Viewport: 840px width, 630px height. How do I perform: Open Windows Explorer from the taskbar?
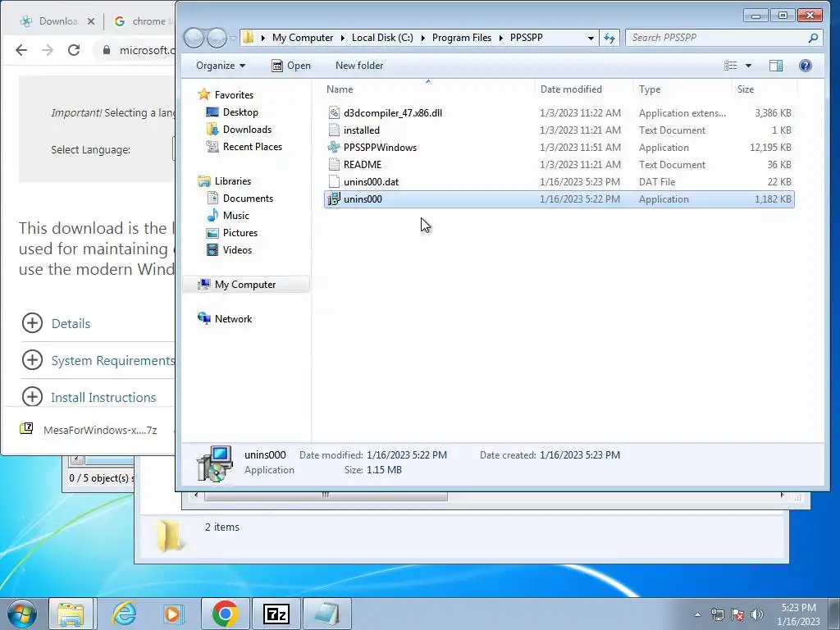[x=71, y=614]
